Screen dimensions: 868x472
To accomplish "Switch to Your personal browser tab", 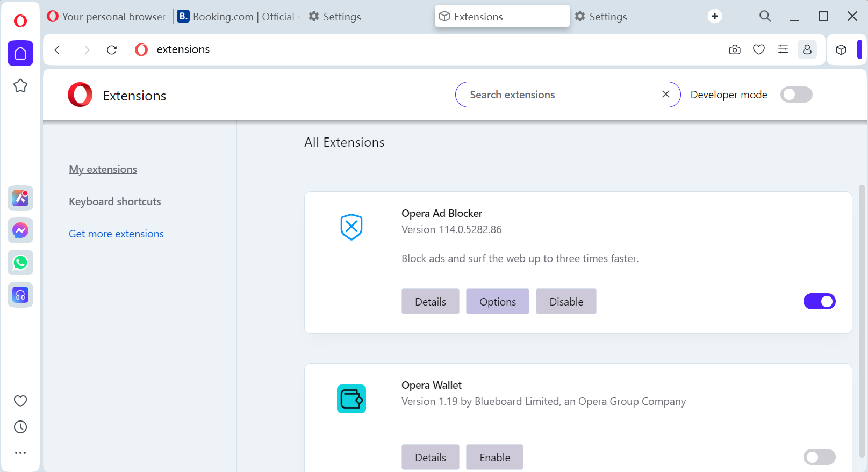I will coord(107,17).
